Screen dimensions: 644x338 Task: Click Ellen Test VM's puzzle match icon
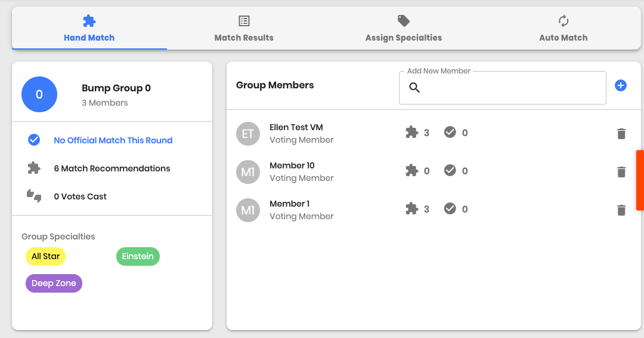[x=411, y=133]
